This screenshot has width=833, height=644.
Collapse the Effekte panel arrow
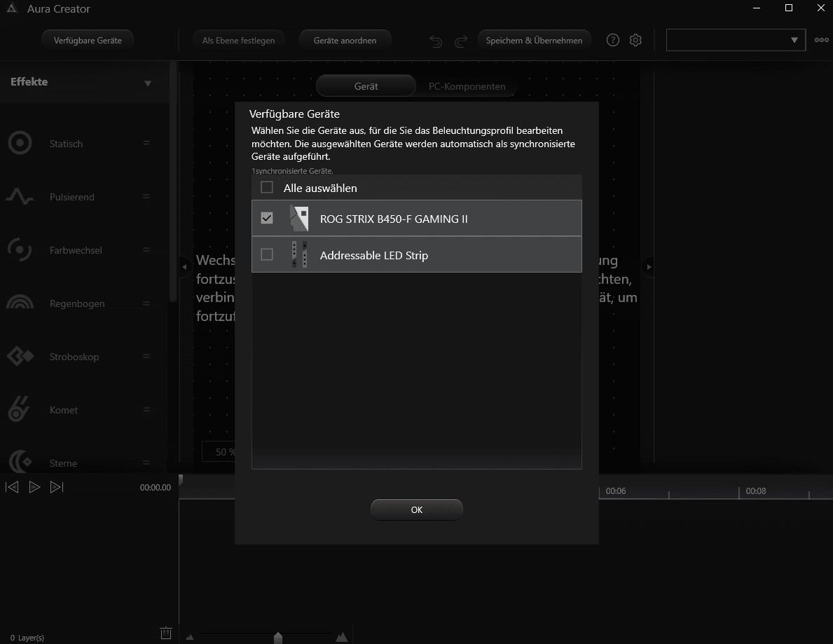[x=148, y=83]
